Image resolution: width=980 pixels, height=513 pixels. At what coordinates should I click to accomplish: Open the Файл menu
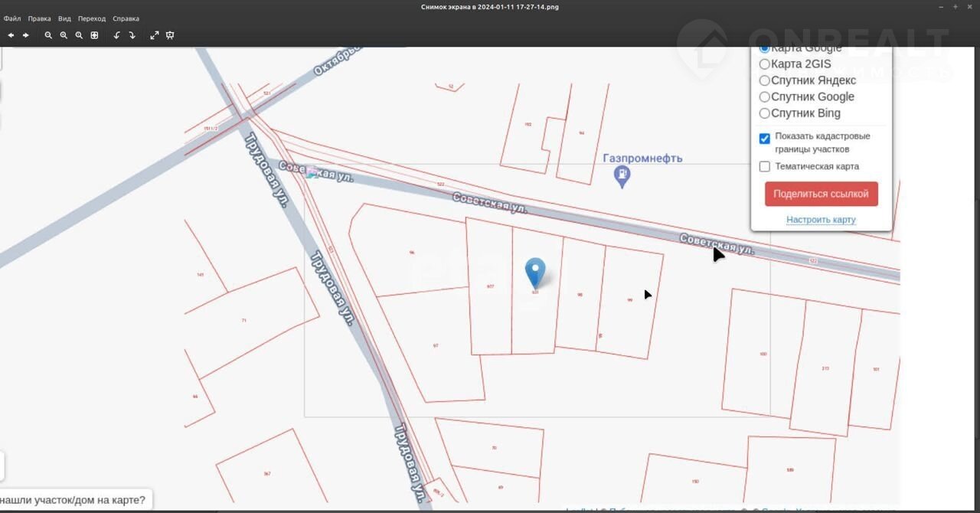point(12,18)
